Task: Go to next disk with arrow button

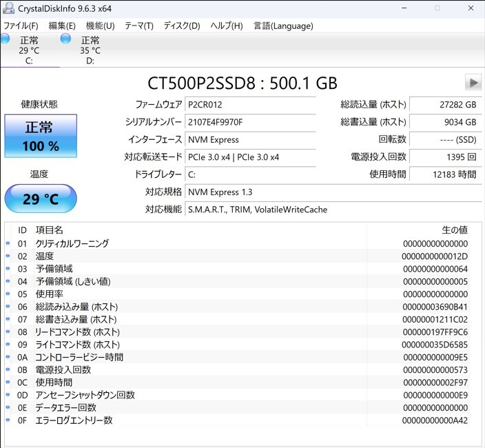Action: point(473,83)
